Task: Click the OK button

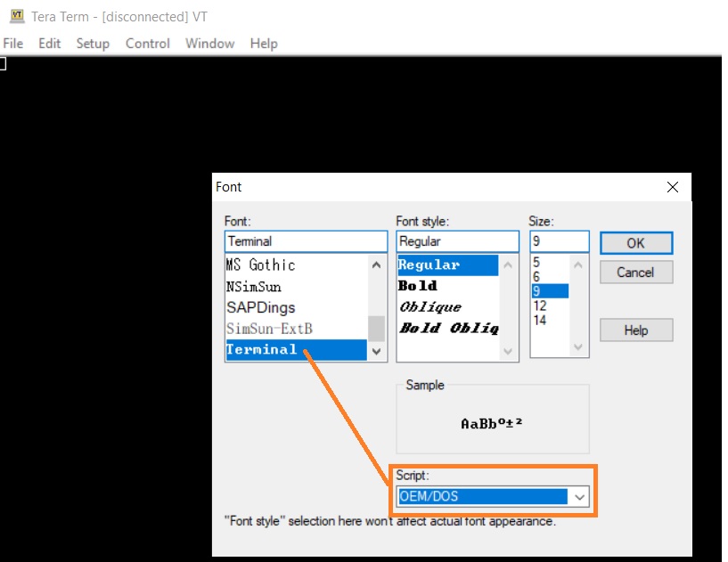Action: [635, 242]
